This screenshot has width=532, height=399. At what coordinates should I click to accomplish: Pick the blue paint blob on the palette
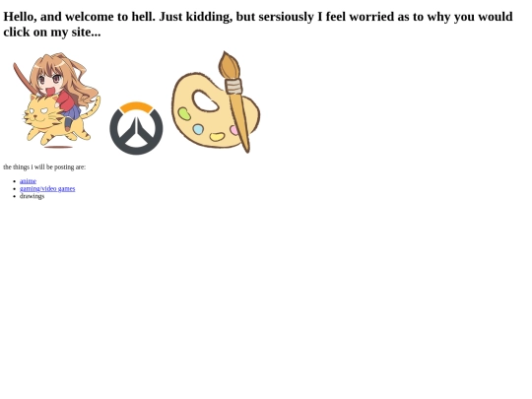point(198,129)
